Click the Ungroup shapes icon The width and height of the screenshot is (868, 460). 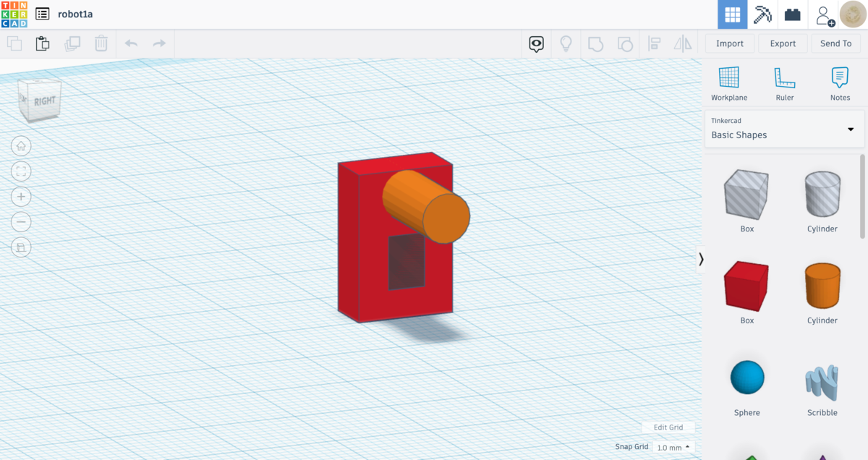click(x=625, y=44)
